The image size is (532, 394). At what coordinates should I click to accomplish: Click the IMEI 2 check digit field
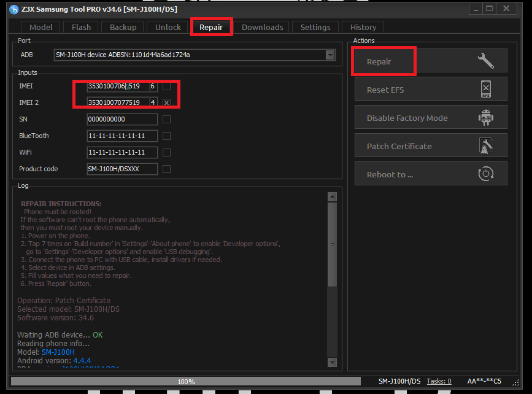[x=153, y=102]
